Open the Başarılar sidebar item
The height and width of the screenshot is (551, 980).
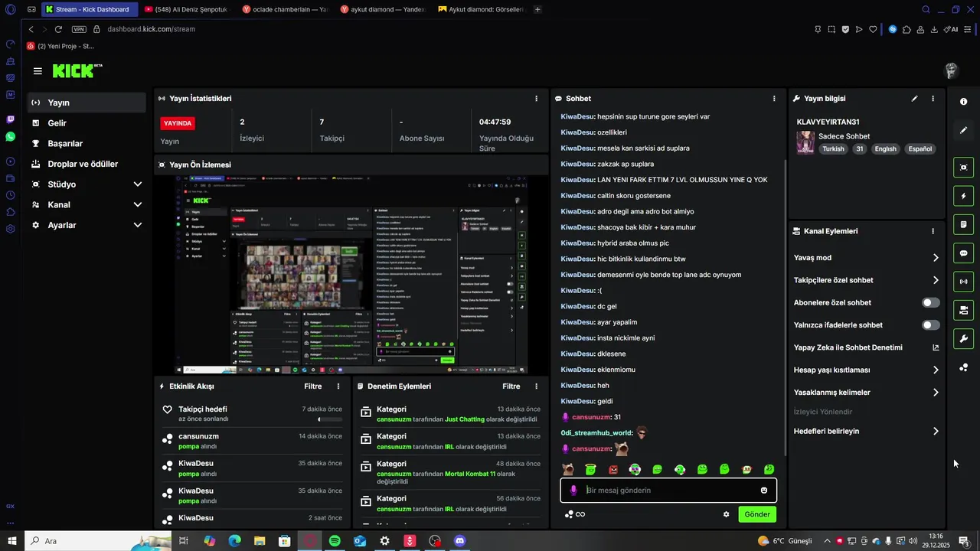pyautogui.click(x=87, y=143)
